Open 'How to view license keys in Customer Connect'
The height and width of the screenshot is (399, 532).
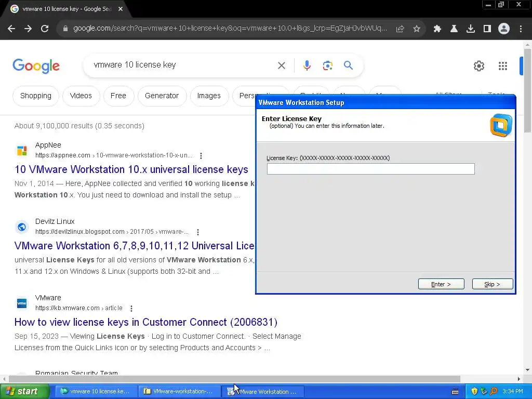click(146, 322)
